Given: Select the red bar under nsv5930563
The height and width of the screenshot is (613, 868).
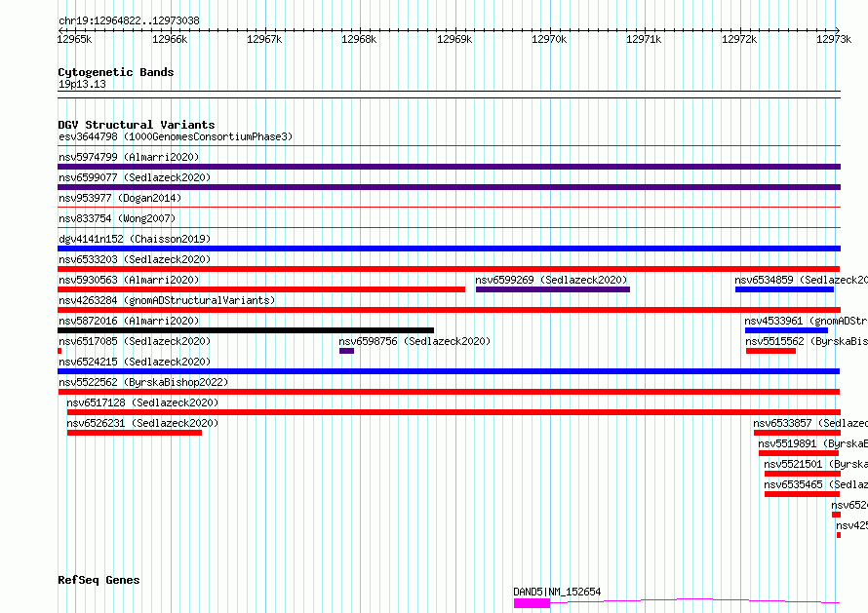Looking at the screenshot, I should click(261, 289).
